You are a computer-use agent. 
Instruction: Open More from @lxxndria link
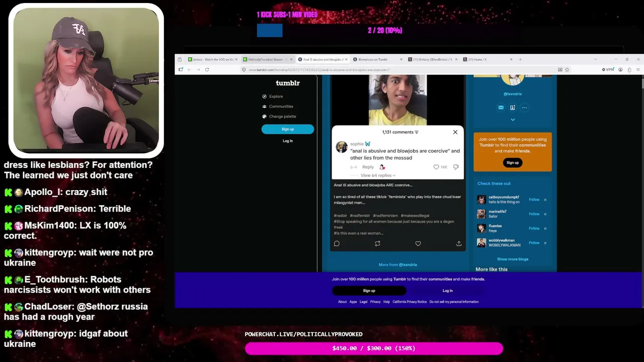(x=398, y=265)
